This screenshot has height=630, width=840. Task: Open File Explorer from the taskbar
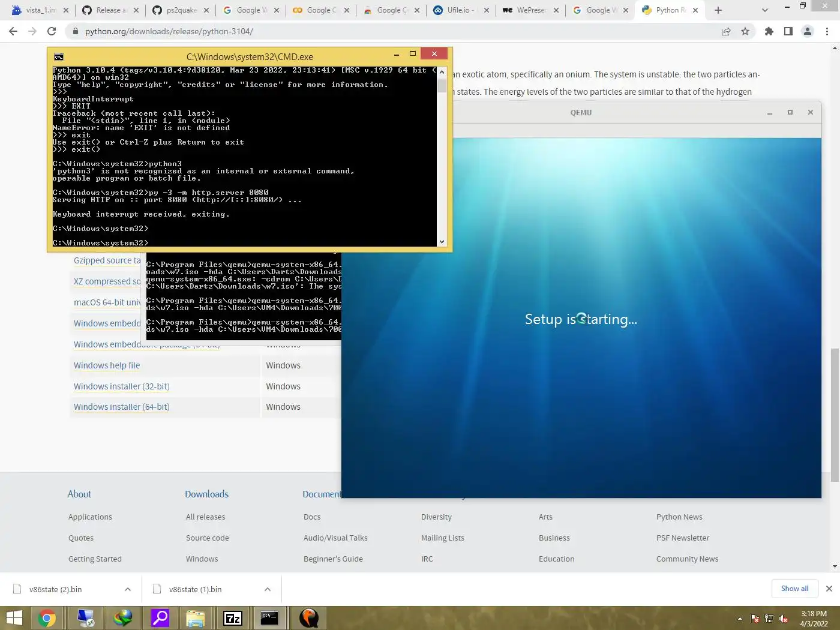196,618
